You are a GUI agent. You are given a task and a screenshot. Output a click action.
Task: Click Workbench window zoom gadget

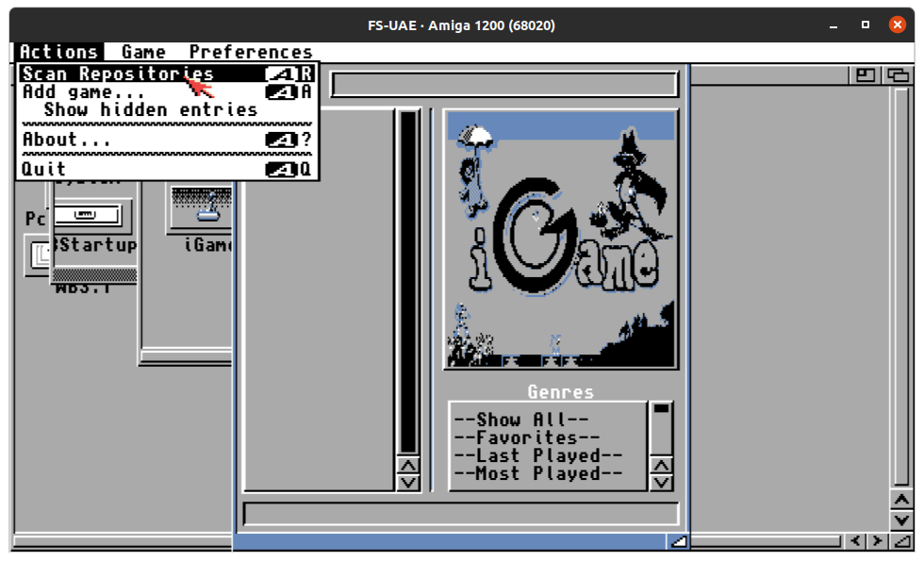tap(865, 74)
